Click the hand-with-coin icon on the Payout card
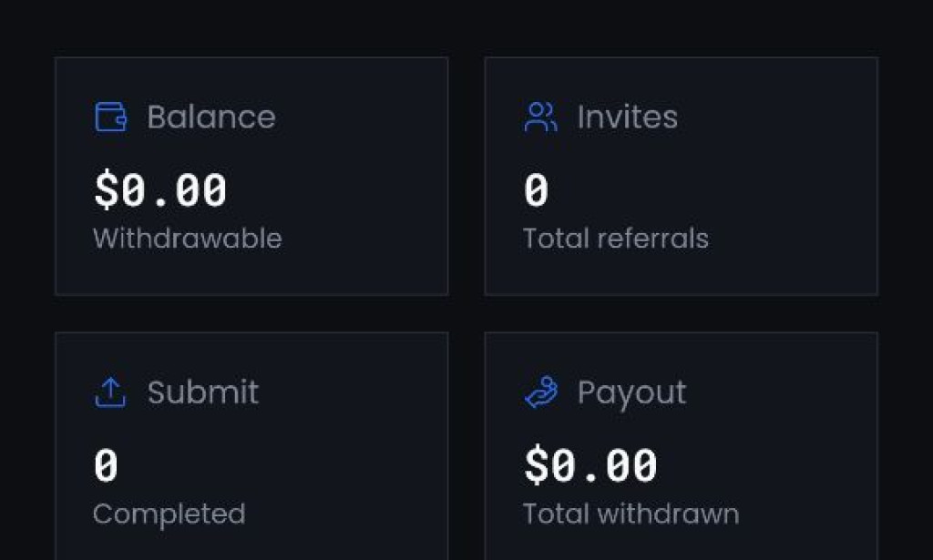The width and height of the screenshot is (933, 560). 540,392
